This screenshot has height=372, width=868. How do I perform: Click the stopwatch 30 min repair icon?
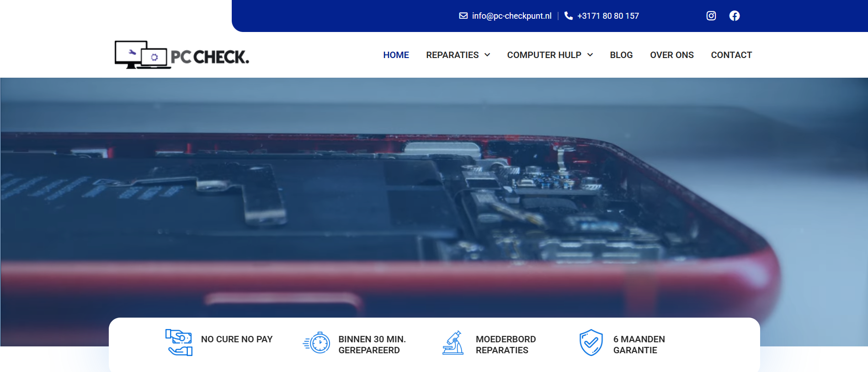coord(317,343)
